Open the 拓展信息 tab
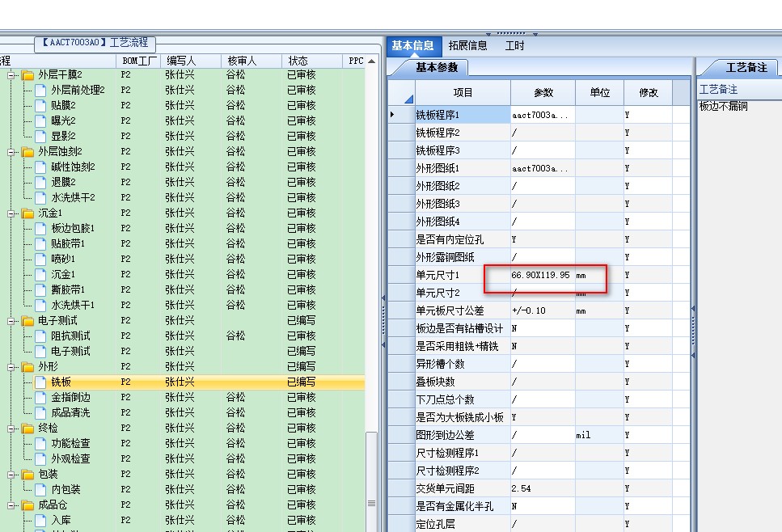Screen dimensions: 782x532 [467, 46]
